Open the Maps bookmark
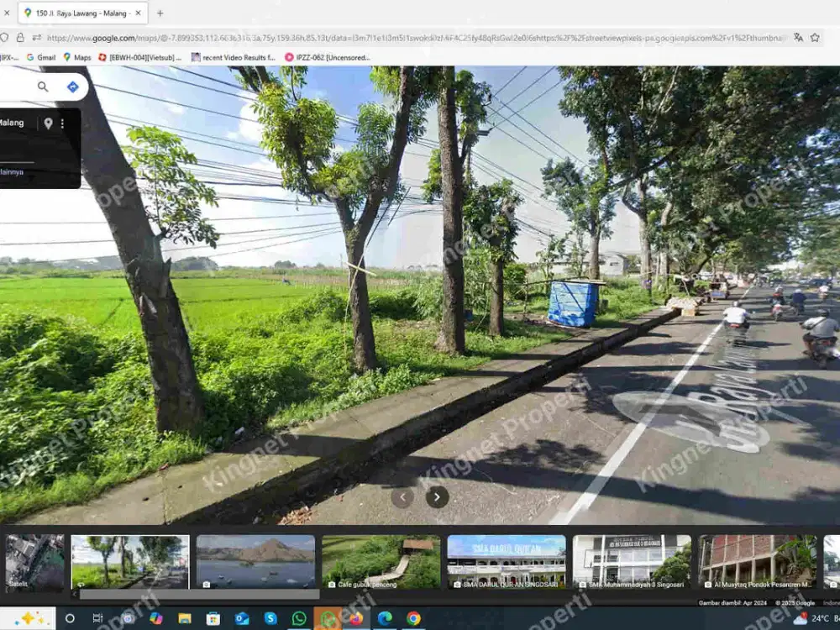Screen dimensions: 840x630 [77, 57]
